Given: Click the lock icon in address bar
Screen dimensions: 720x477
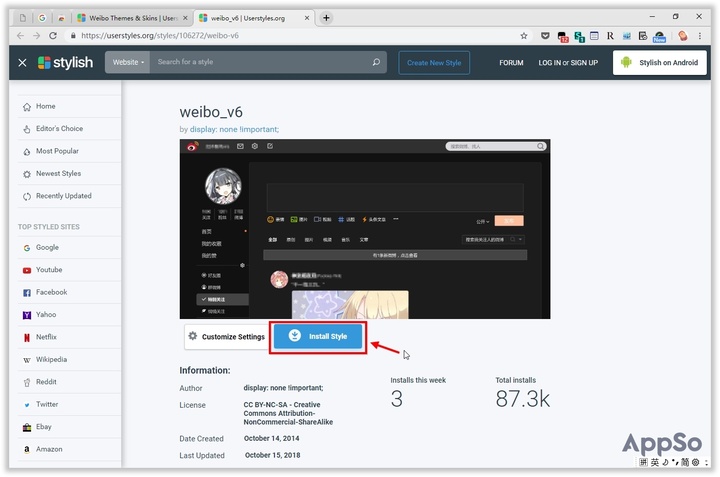Looking at the screenshot, I should [73, 36].
